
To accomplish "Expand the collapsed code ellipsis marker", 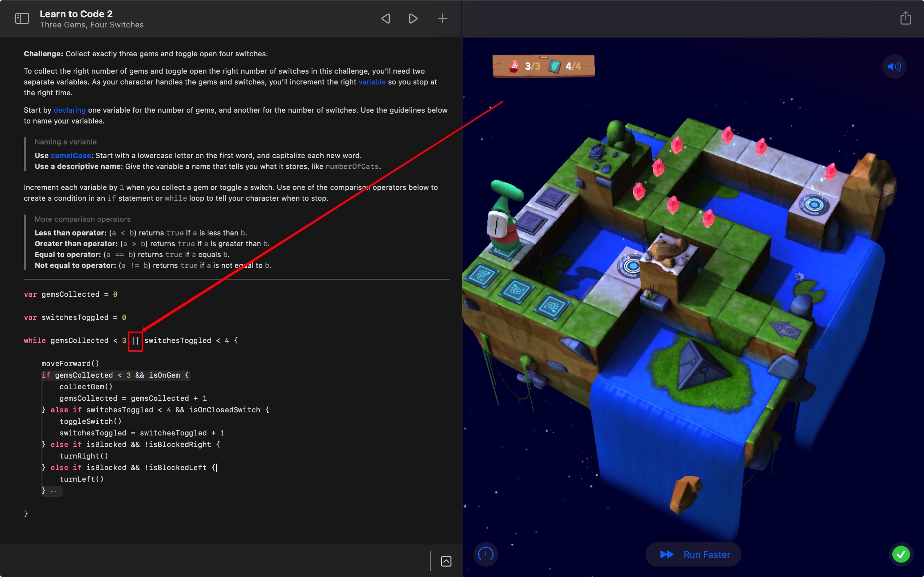I will 54,491.
